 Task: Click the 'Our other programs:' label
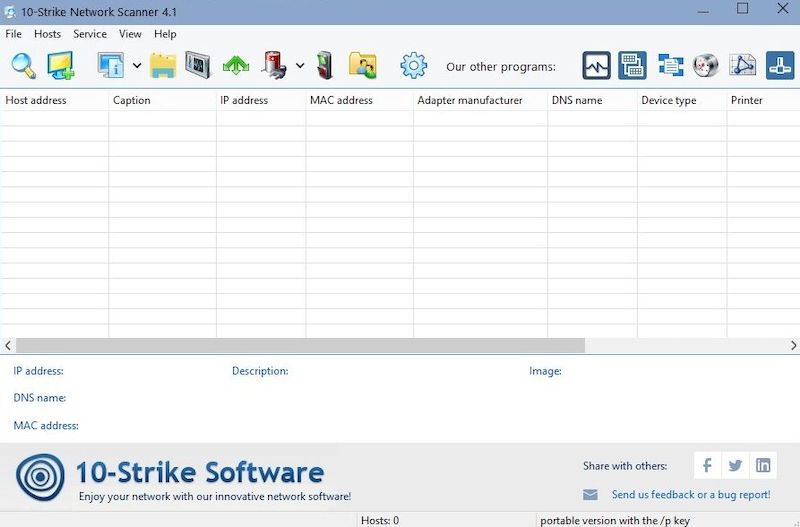click(501, 67)
